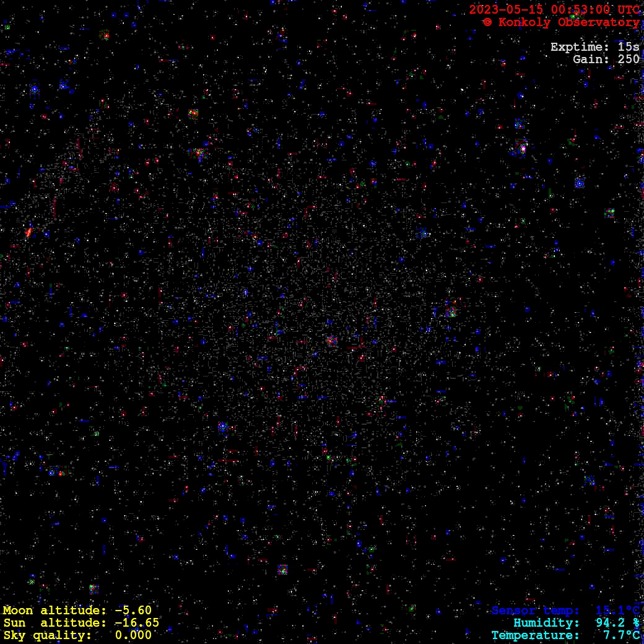Click the Gain 250 readout
The image size is (644, 644).
click(606, 59)
